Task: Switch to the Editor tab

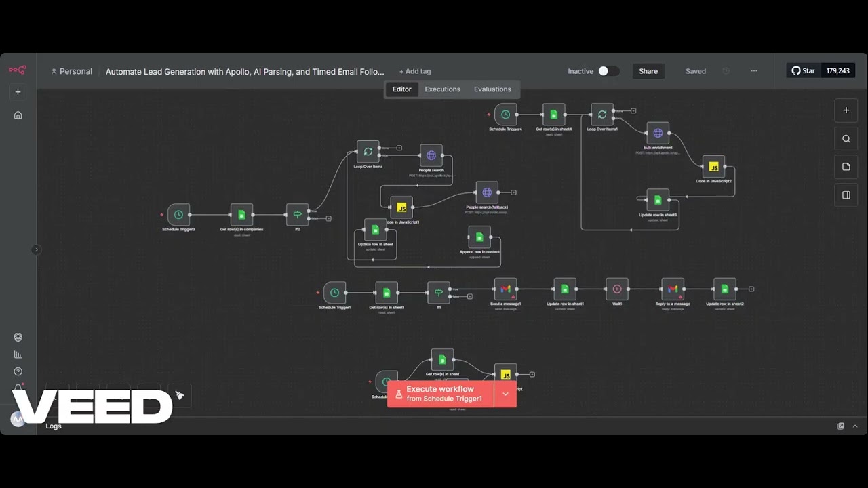Action: tap(401, 89)
